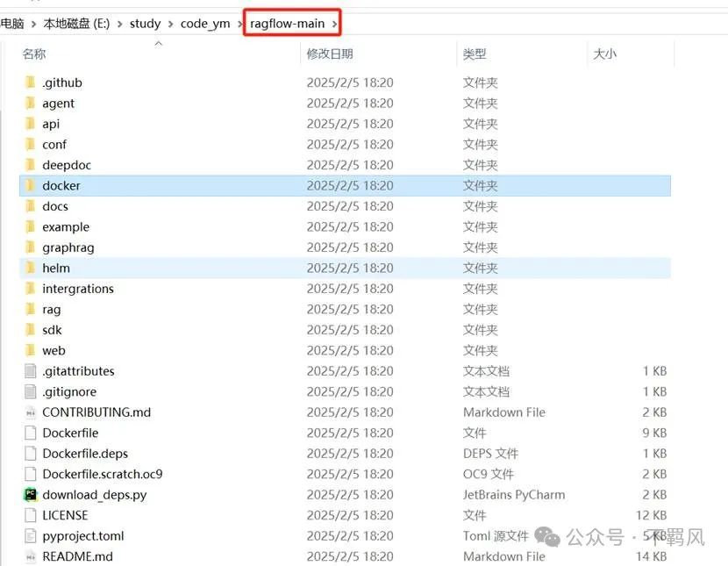This screenshot has width=728, height=566.
Task: Select the pyproject.toml file name
Action: [x=83, y=536]
